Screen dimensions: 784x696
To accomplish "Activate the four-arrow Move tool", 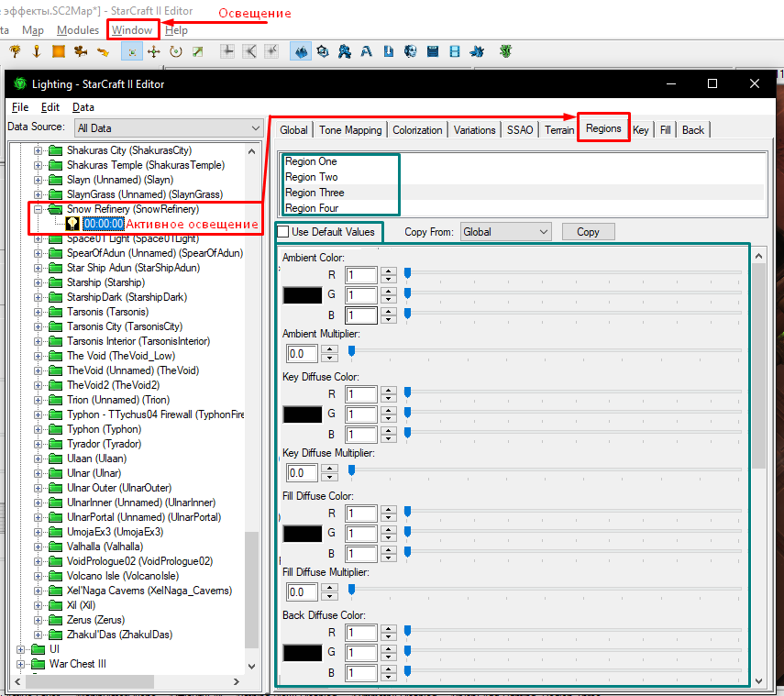I will (x=153, y=51).
